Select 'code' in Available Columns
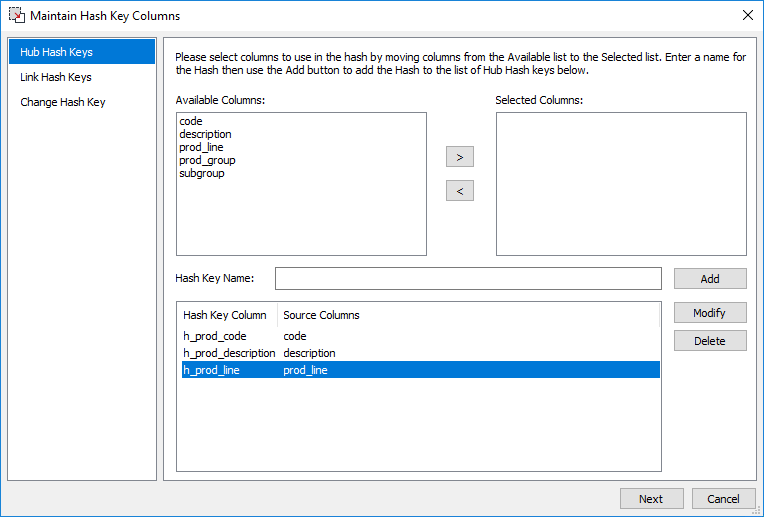 [191, 121]
